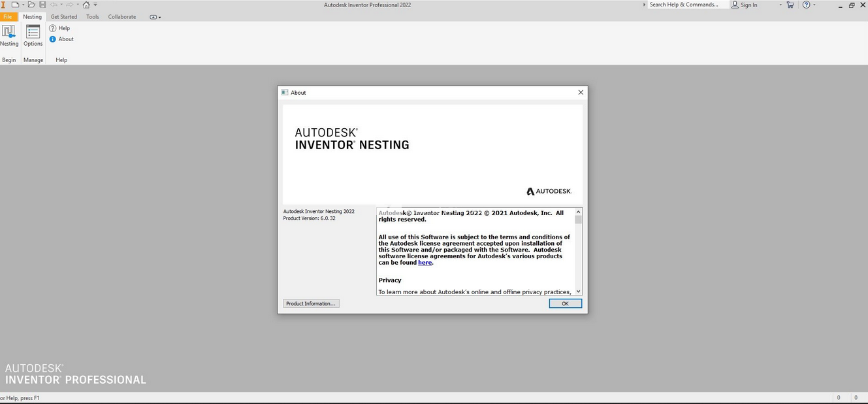Restore down the Inventor window
The height and width of the screenshot is (404, 868).
pos(852,5)
